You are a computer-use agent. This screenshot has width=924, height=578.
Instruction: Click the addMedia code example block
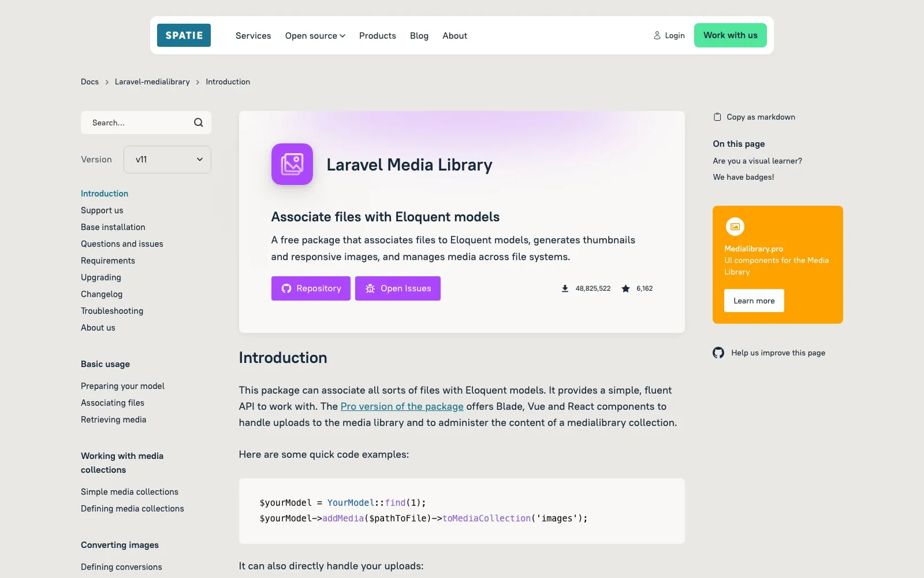[462, 511]
